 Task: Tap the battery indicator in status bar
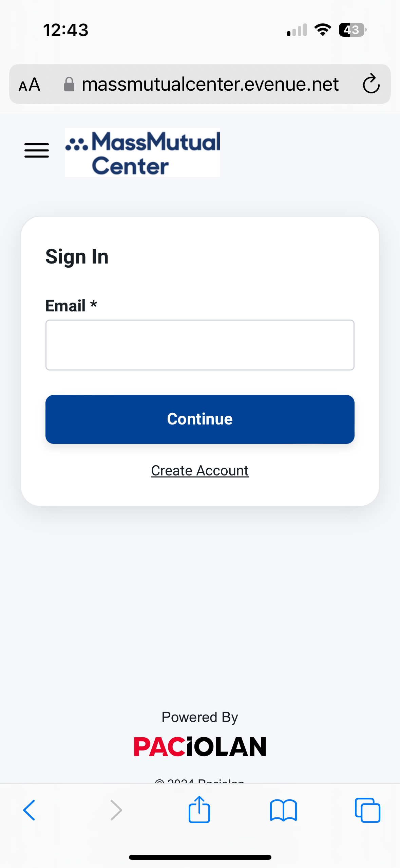click(353, 30)
